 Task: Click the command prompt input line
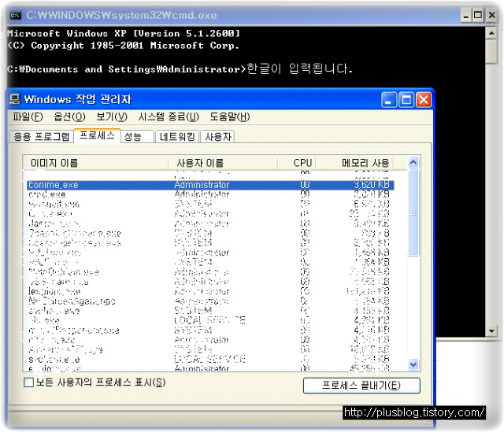tap(180, 69)
